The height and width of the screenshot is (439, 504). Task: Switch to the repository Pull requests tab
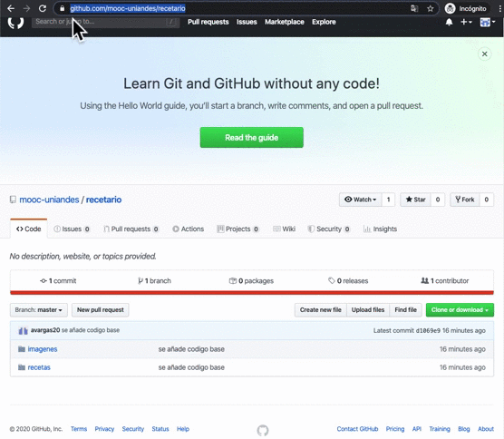point(131,229)
